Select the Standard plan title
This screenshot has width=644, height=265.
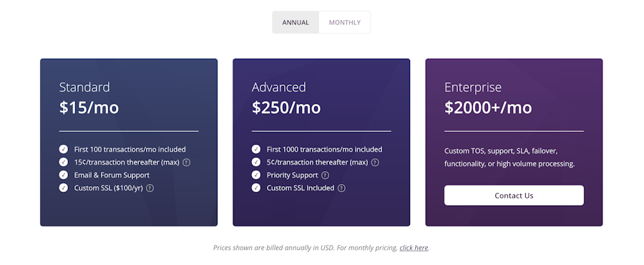pyautogui.click(x=84, y=87)
